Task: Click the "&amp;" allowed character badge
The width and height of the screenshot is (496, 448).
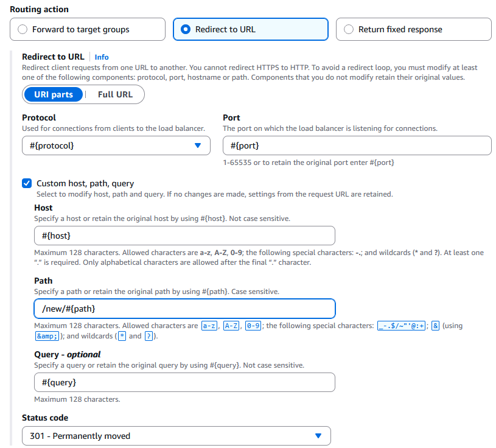Action: [46, 335]
